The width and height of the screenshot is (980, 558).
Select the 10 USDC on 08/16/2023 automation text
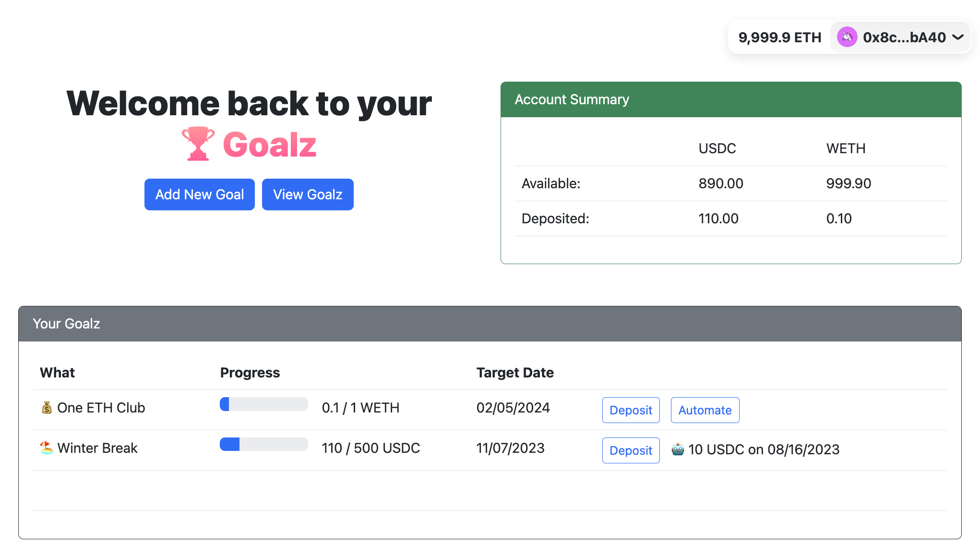tap(764, 449)
